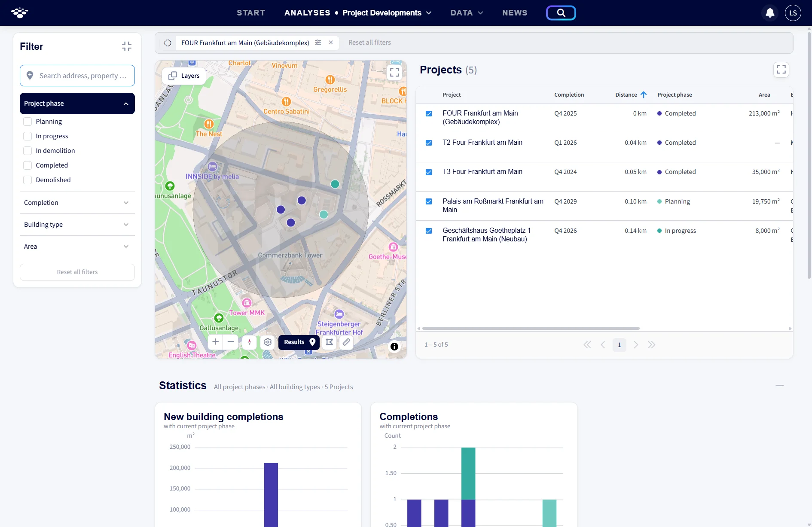Open the map info icon
Screen dimensions: 812x527
click(x=394, y=347)
